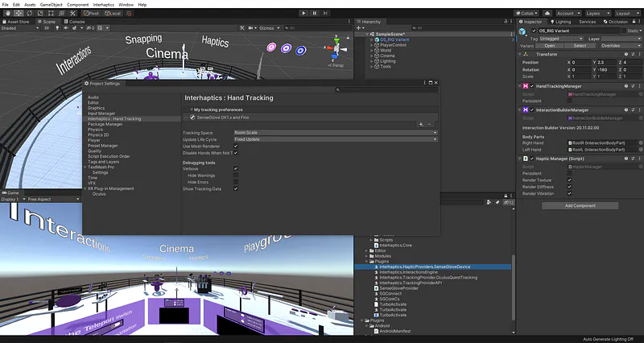This screenshot has width=644, height=343.
Task: Switch to the Asset Store tab
Action: click(x=16, y=22)
